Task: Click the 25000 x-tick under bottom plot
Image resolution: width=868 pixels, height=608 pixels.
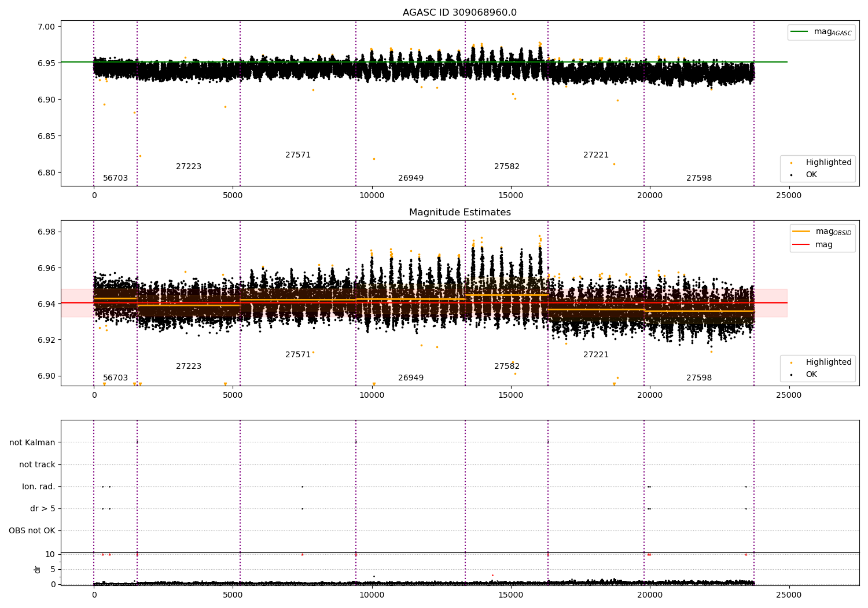Action: (x=789, y=594)
